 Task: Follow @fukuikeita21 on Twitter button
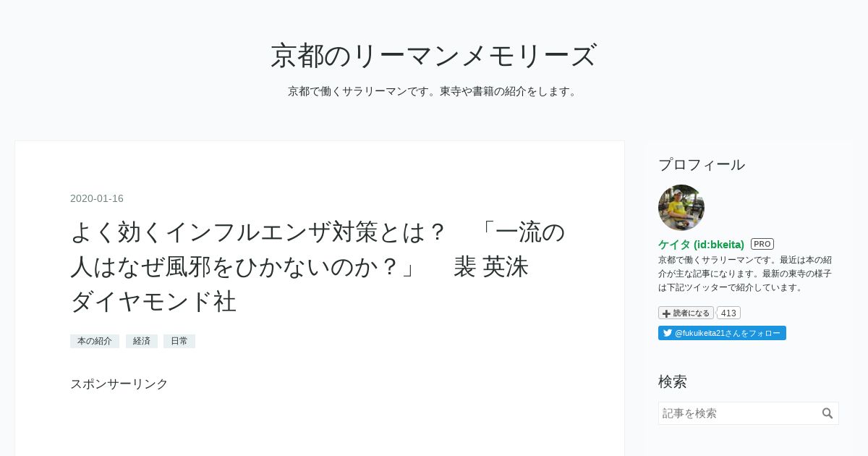point(722,333)
